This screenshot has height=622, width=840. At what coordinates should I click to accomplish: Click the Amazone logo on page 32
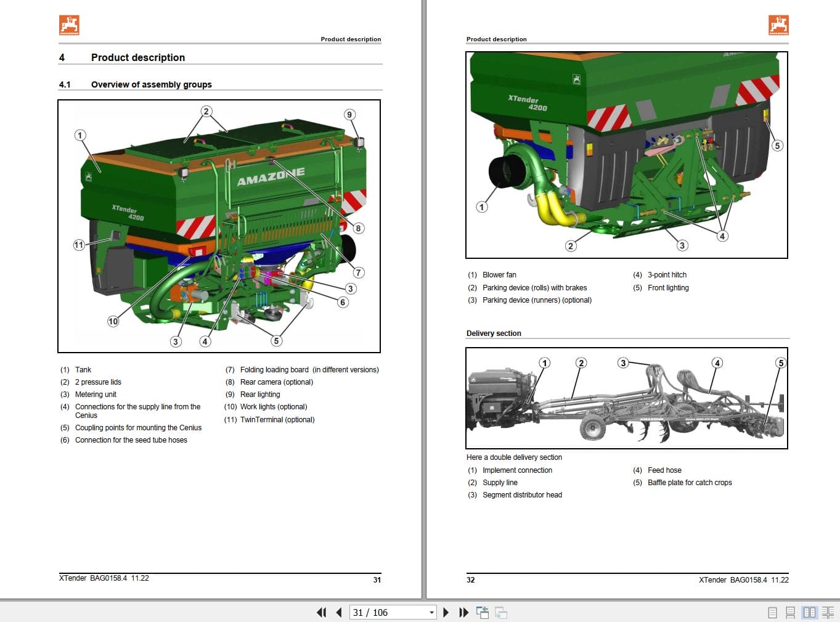[778, 25]
